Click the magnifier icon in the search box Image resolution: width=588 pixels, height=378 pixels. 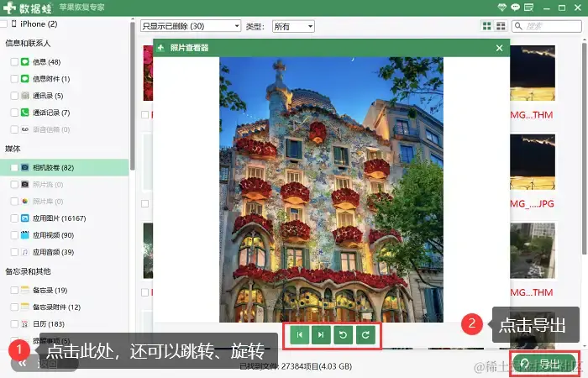pyautogui.click(x=518, y=26)
